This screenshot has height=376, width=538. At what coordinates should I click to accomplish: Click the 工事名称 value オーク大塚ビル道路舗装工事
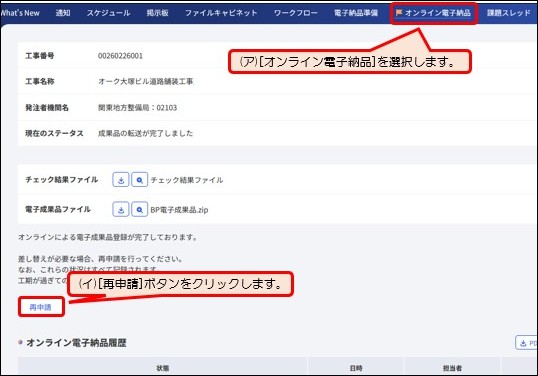pyautogui.click(x=146, y=82)
